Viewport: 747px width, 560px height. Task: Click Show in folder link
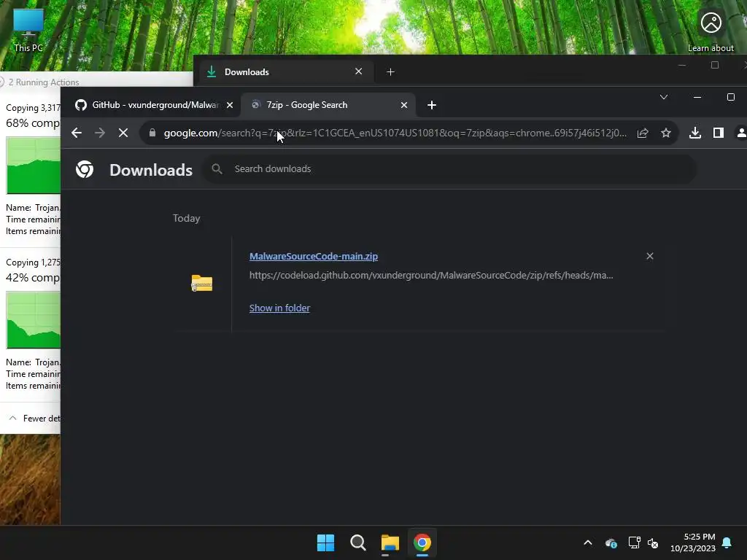pyautogui.click(x=279, y=308)
